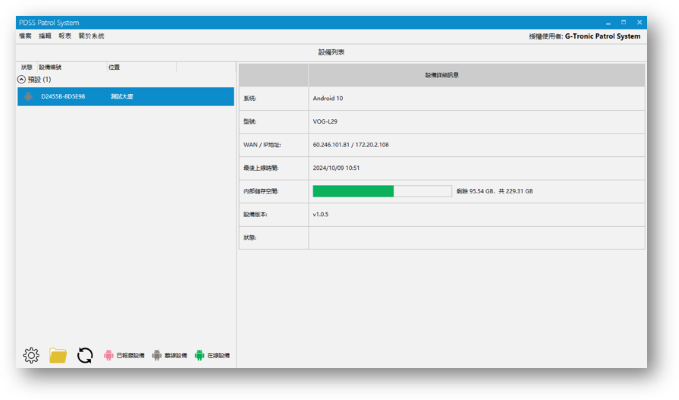The width and height of the screenshot is (679, 400).
Task: Click the Android 10 system value
Action: coord(327,99)
